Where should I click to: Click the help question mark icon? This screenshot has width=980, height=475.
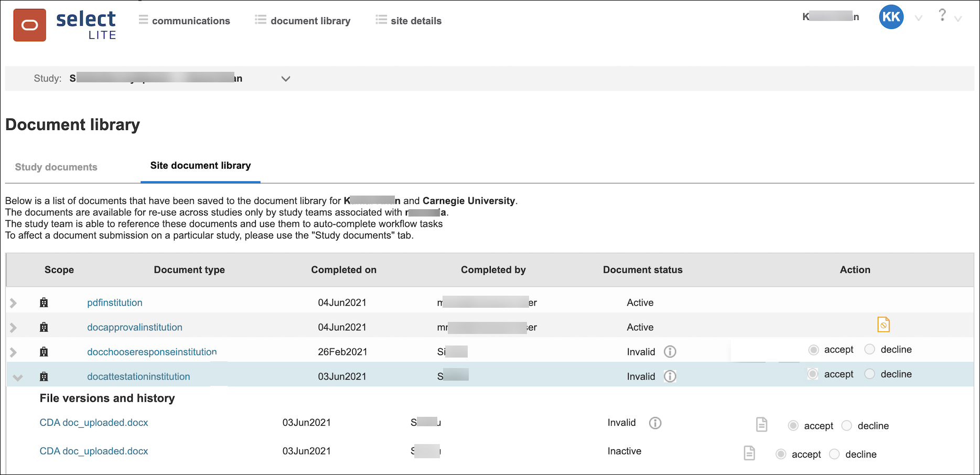942,16
